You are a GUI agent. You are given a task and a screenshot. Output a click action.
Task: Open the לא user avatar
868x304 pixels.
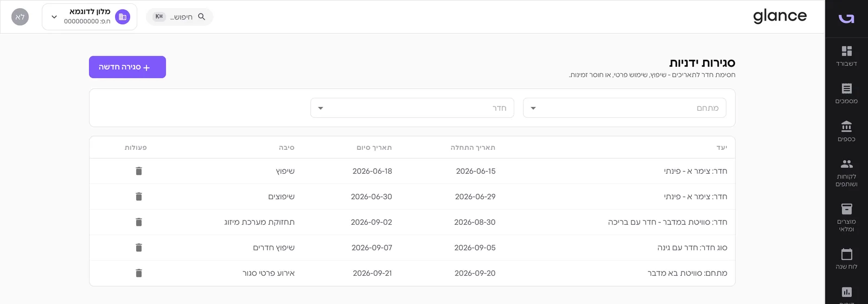[x=20, y=17]
